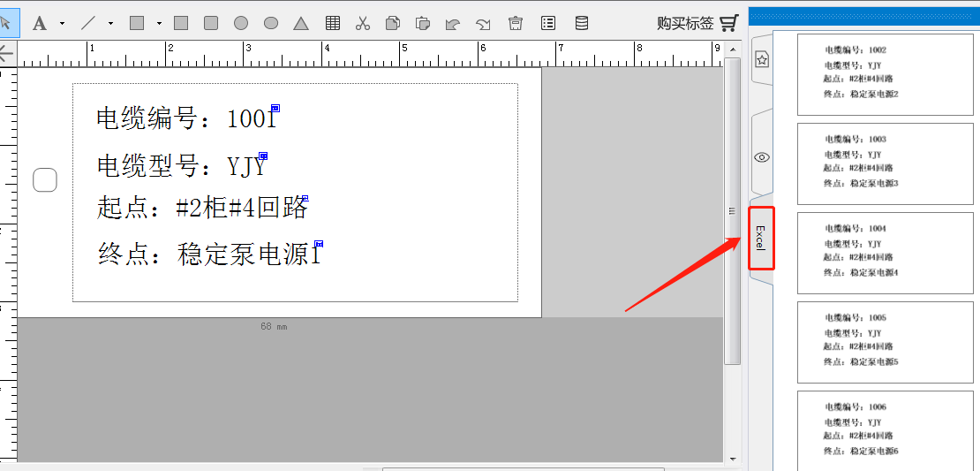
Task: Click the 终点：稳定泵电源2 text in preview
Action: (x=861, y=95)
